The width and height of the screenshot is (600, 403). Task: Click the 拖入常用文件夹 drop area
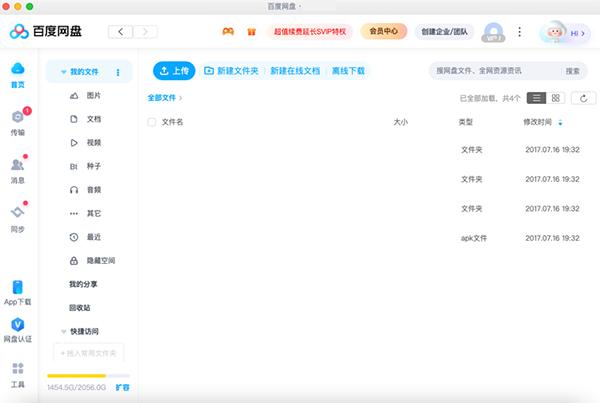coord(88,353)
